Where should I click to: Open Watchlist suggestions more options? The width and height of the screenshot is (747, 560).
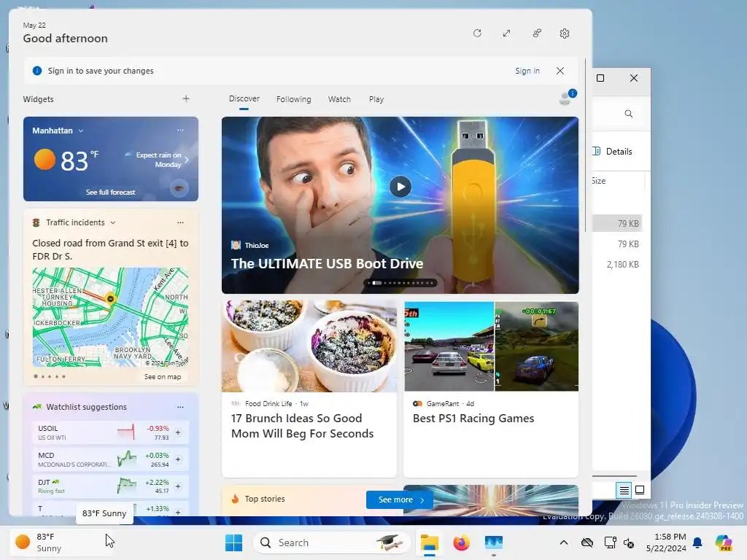180,407
